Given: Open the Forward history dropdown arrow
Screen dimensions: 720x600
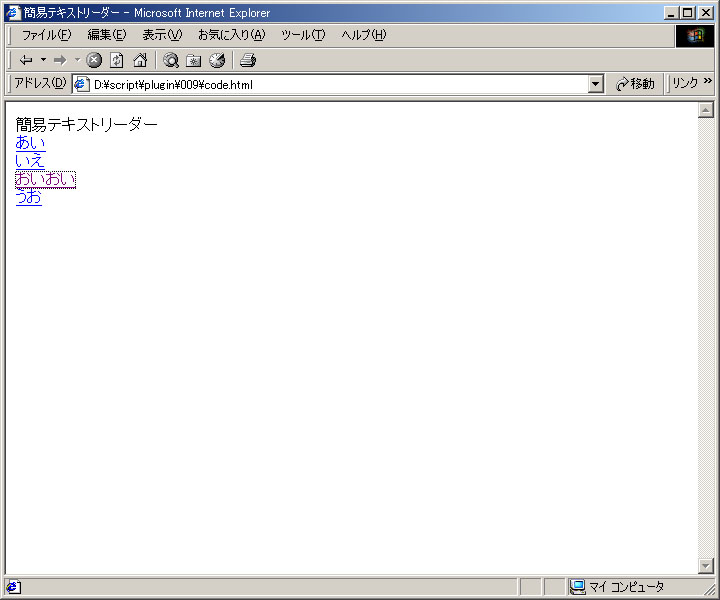Looking at the screenshot, I should (x=78, y=60).
